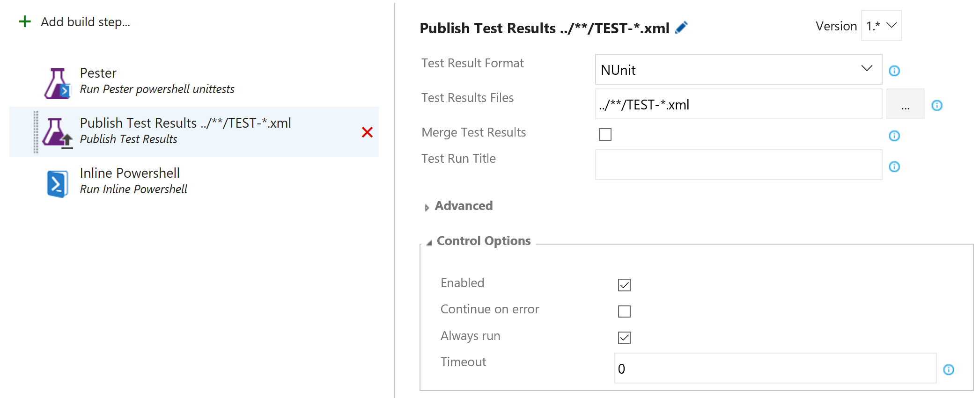Open the Version dropdown
Viewport: 980px width, 398px height.
(x=881, y=26)
